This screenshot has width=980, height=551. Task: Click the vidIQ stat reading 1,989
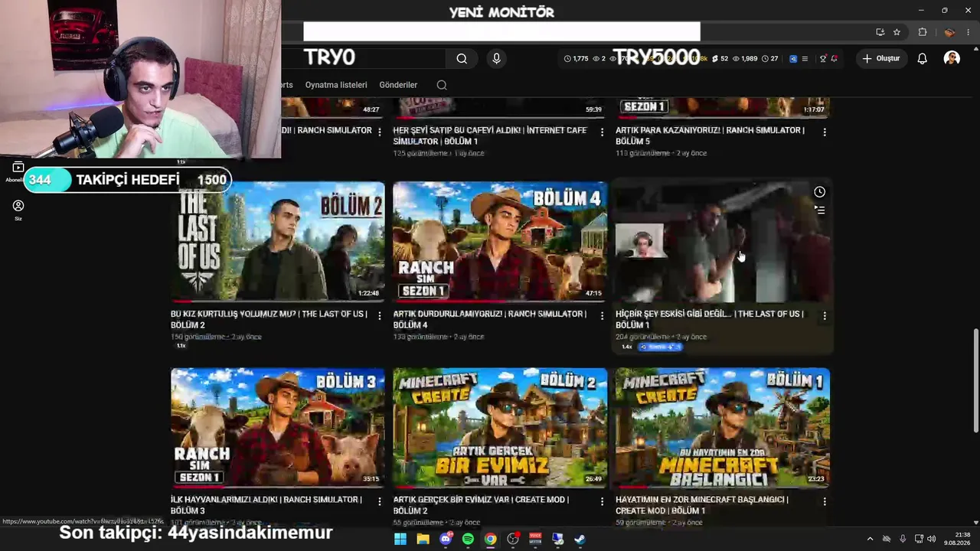click(x=745, y=58)
